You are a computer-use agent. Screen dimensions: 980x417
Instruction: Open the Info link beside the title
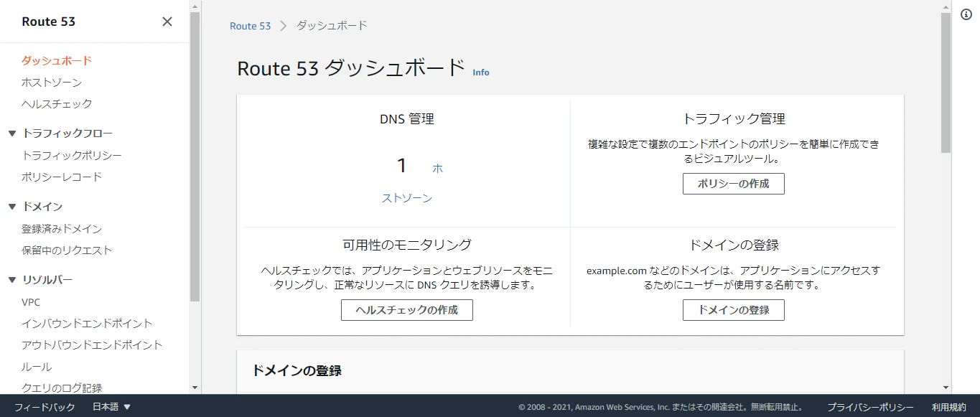pos(481,72)
